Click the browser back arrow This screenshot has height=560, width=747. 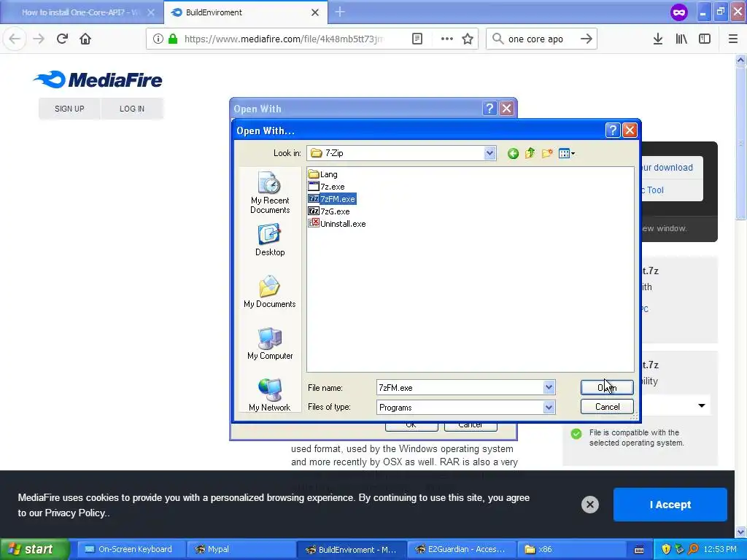[15, 39]
